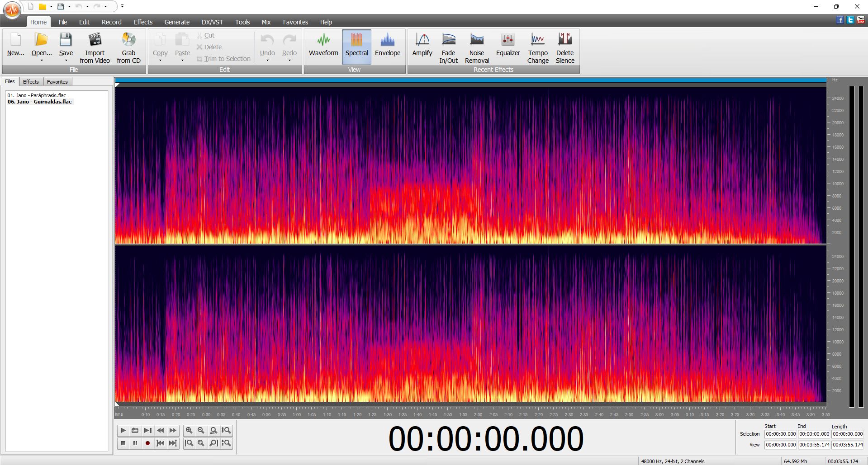Jump to the end of the track
The width and height of the screenshot is (868, 465).
coord(173,443)
